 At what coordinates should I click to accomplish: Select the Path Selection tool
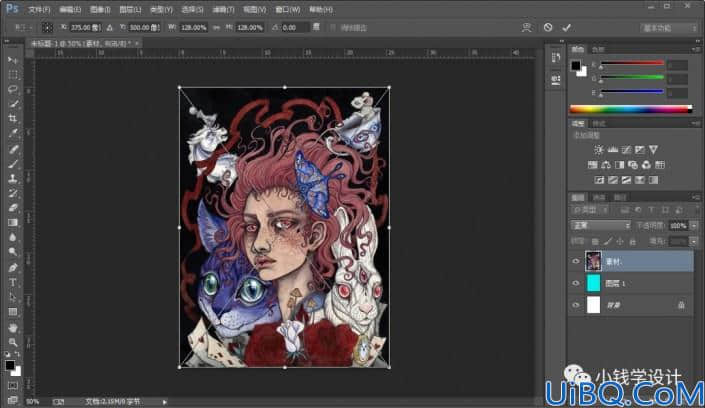pyautogui.click(x=13, y=297)
